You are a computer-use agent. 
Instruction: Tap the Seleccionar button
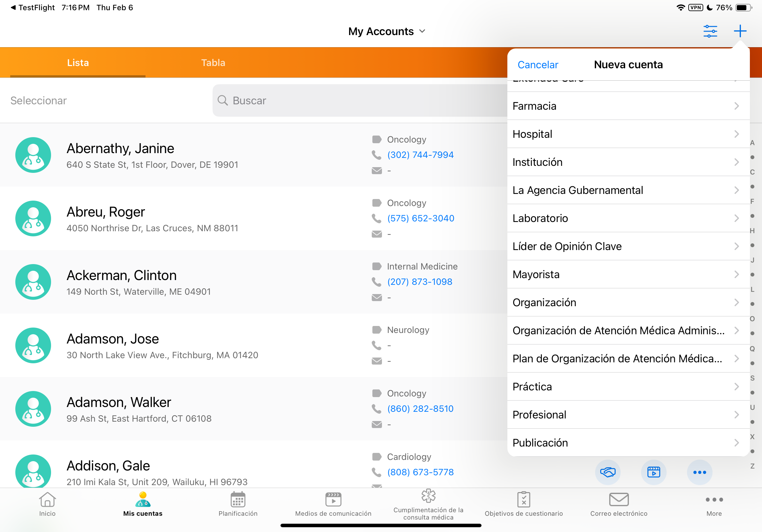[x=39, y=100]
